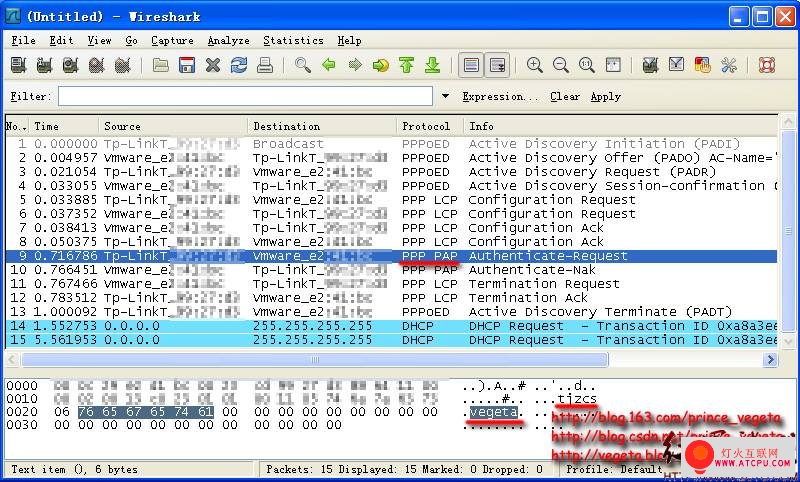Open the capture interfaces list icon
The width and height of the screenshot is (800, 482).
click(19, 65)
